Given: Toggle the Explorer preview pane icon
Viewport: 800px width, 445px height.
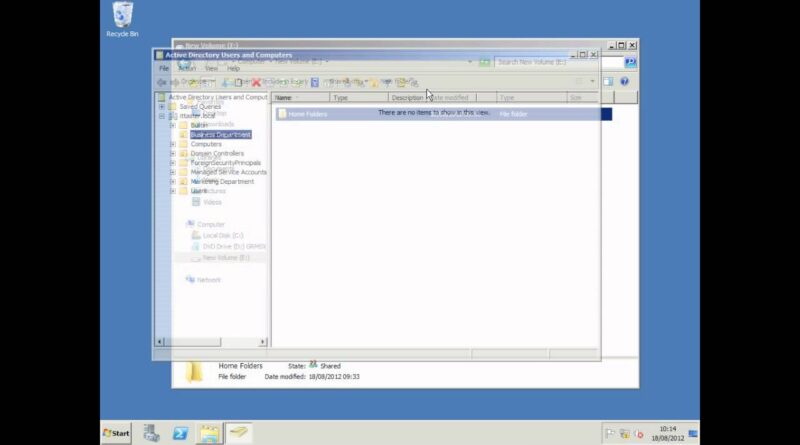Looking at the screenshot, I should [x=608, y=82].
